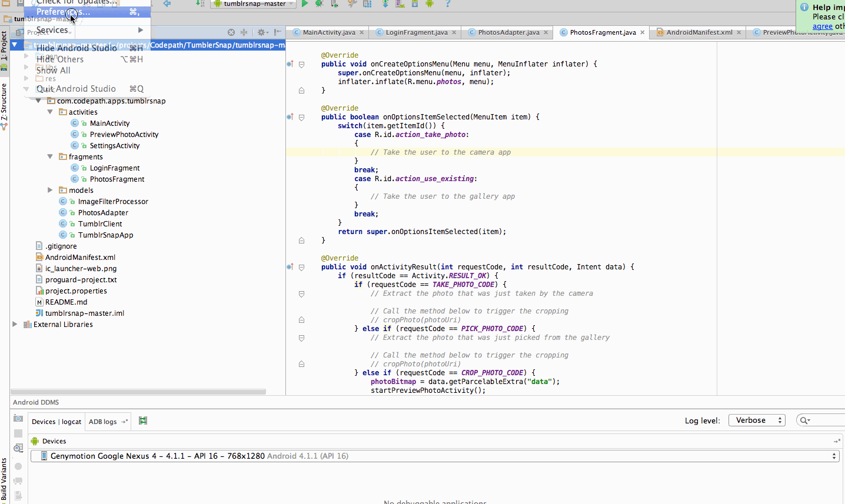Pin the ADB logs tab arrow icon
Viewport: 845px width, 504px height.
coord(124,422)
